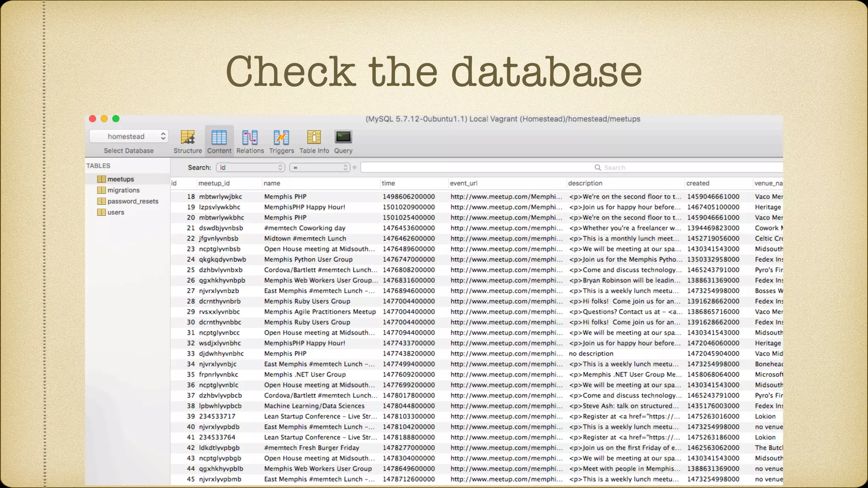Select the cell 'qgxhkhyvpblb' in row 44
The height and width of the screenshot is (488, 868).
coord(221,469)
